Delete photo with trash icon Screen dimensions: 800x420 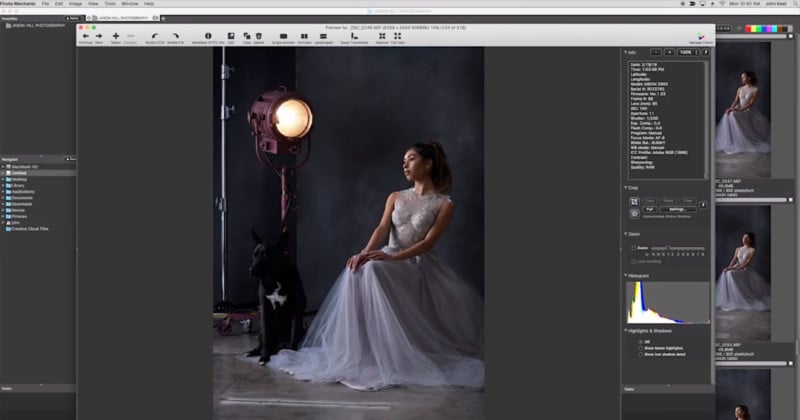point(259,36)
